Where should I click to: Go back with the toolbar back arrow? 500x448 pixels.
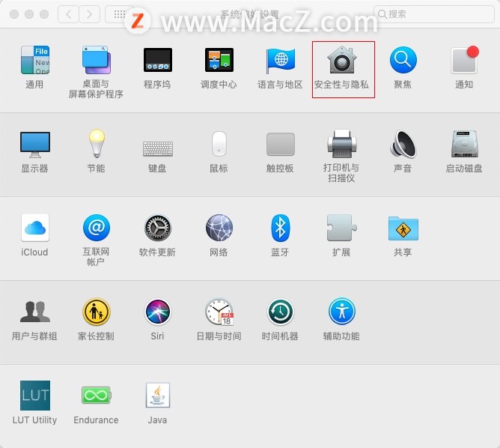pyautogui.click(x=68, y=14)
